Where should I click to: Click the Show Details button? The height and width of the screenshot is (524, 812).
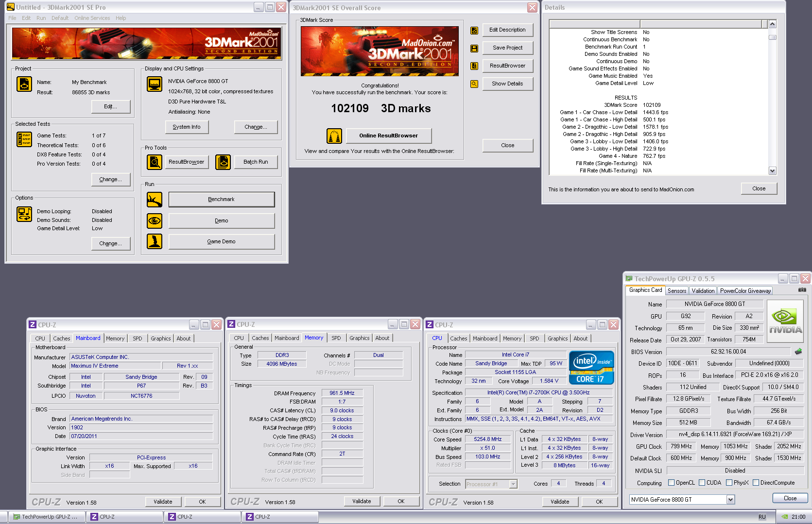tap(508, 84)
